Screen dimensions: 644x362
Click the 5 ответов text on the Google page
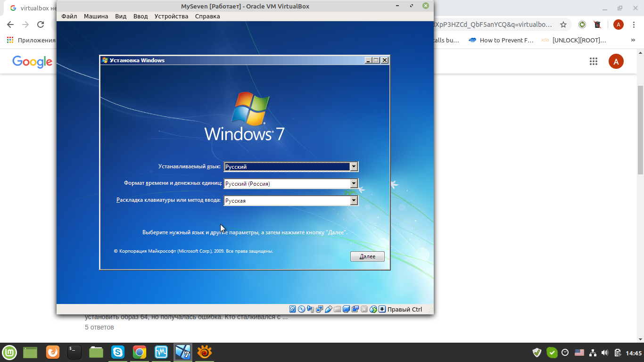pos(99,327)
